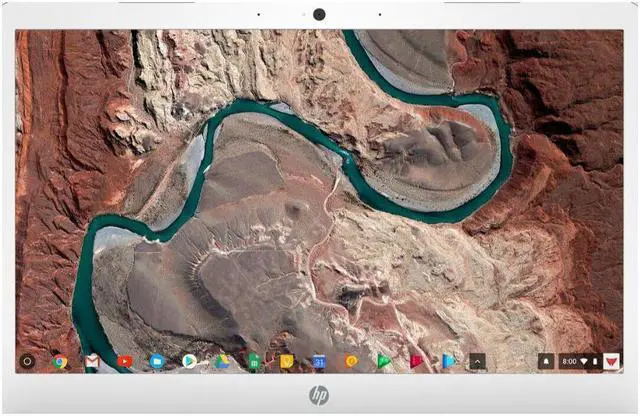This screenshot has height=416, width=640.
Task: Launch the blue Google Calendar icon
Action: [319, 361]
